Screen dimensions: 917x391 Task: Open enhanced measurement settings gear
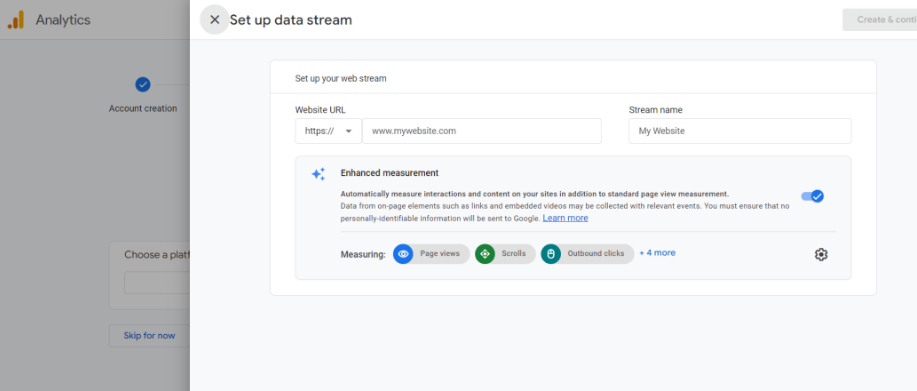[x=821, y=254]
